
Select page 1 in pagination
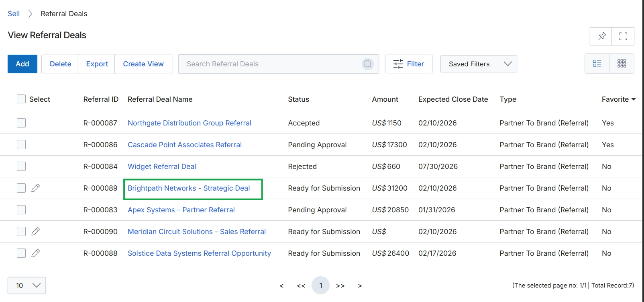pos(321,286)
